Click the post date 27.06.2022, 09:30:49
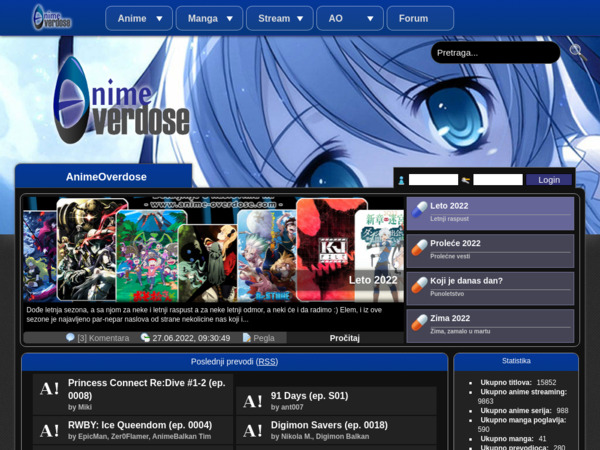 [191, 338]
